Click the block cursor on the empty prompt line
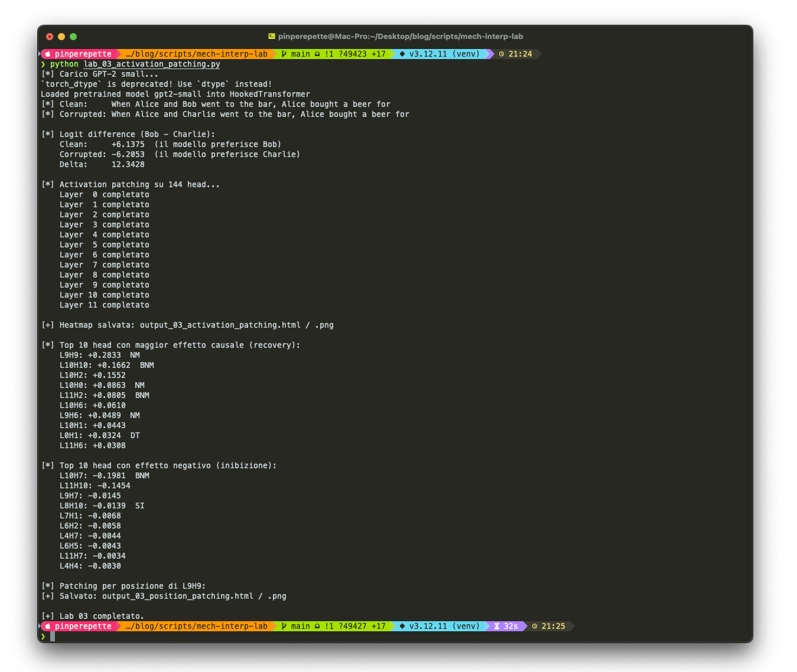 53,637
